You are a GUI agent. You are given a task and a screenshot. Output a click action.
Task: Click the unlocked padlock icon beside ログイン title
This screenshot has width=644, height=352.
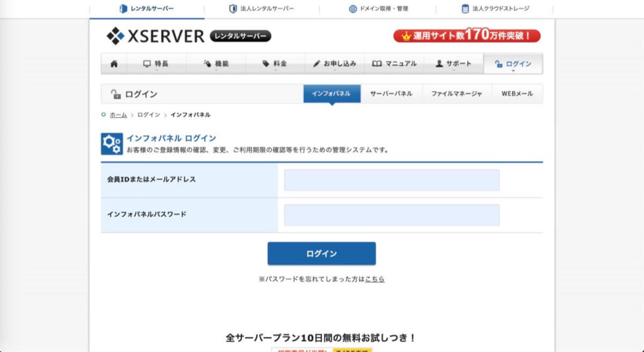[x=116, y=94]
